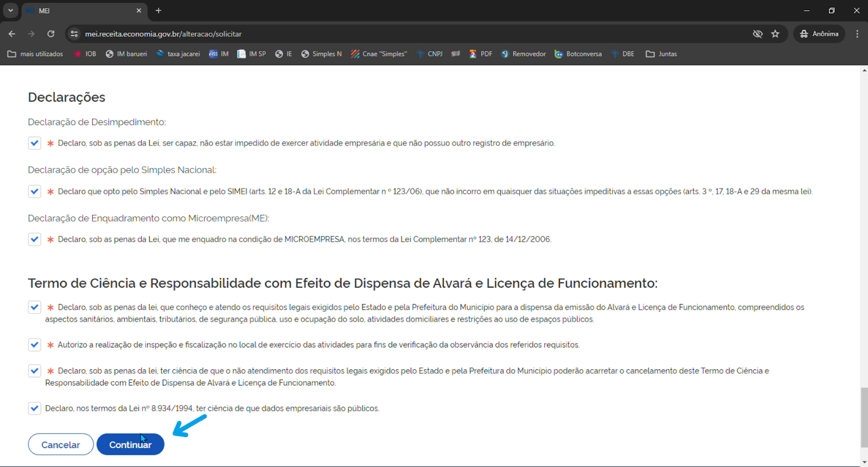Minimize the browser window

click(x=807, y=10)
